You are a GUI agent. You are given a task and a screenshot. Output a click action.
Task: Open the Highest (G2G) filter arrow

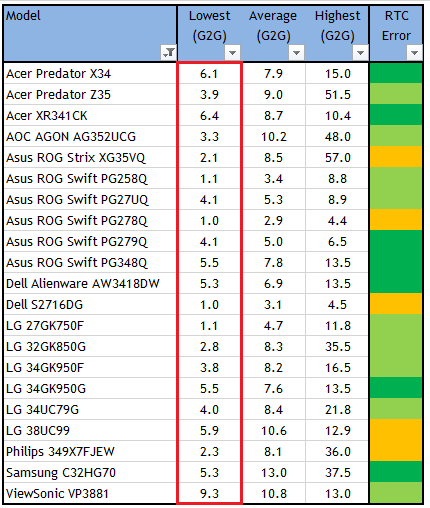[360, 53]
